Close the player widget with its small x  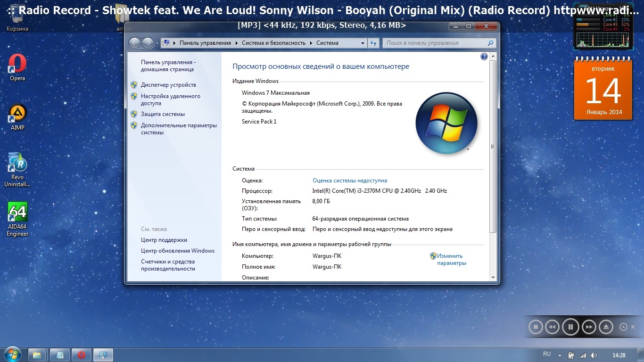[x=633, y=327]
